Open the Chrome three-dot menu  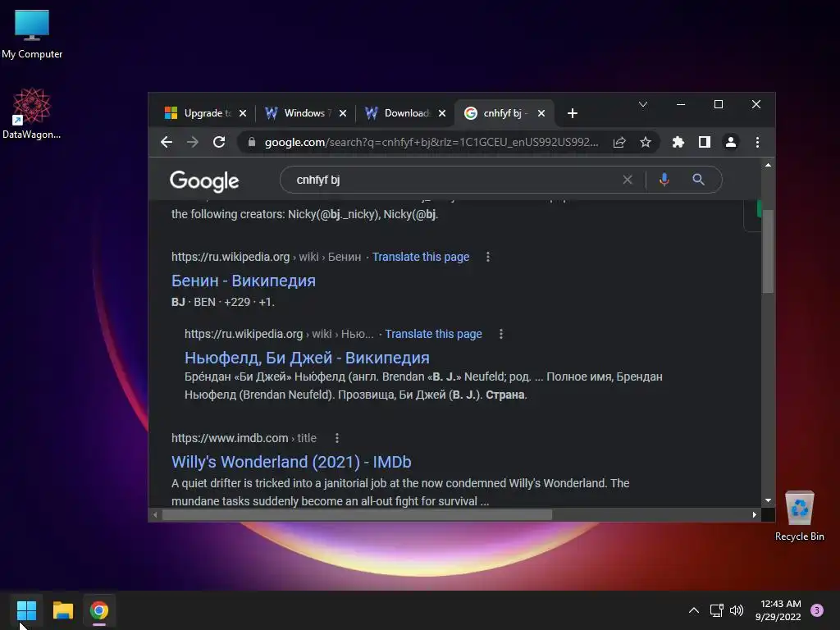(x=757, y=142)
